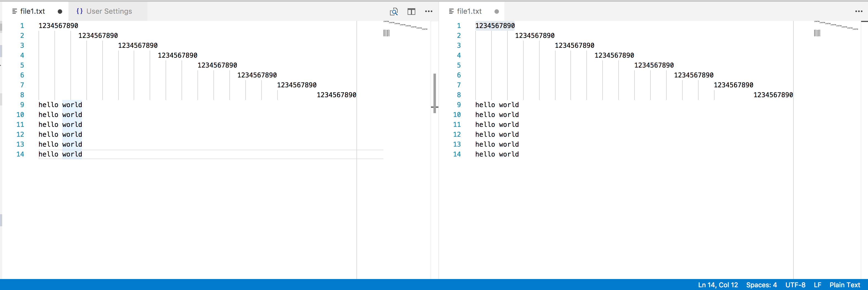Select the left file1.txt tab
The height and width of the screenshot is (290, 868).
click(x=32, y=11)
